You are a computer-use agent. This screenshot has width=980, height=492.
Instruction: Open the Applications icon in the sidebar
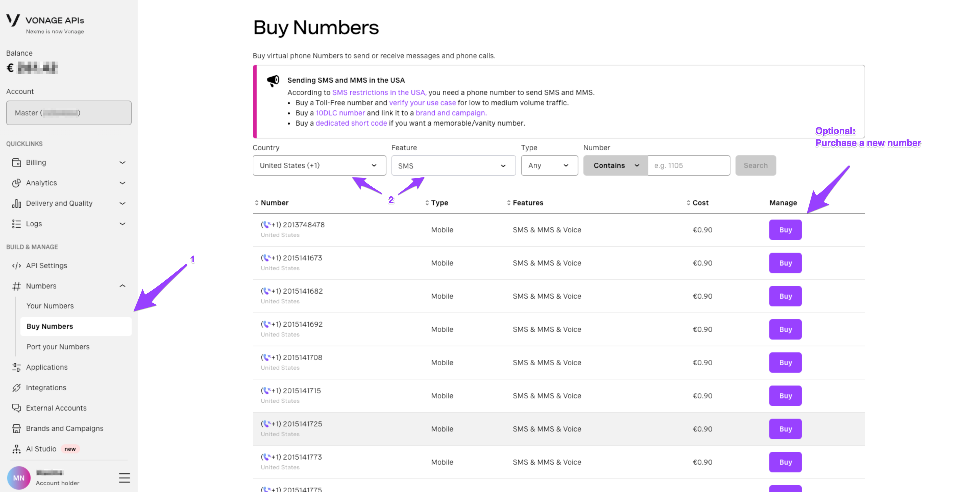16,367
